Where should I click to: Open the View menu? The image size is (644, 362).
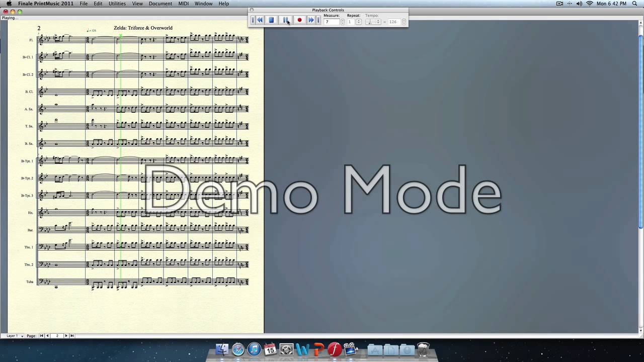click(137, 4)
